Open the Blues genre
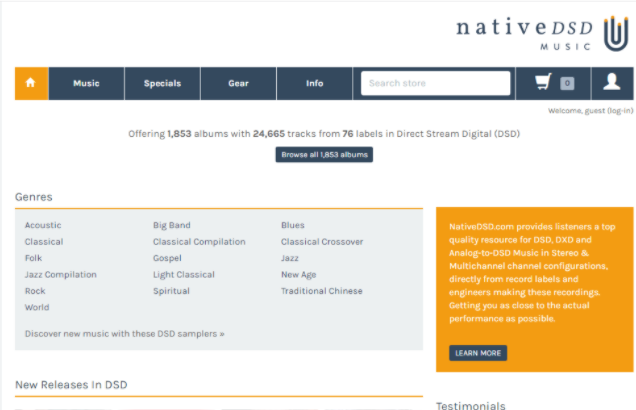The image size is (636, 410). [293, 225]
